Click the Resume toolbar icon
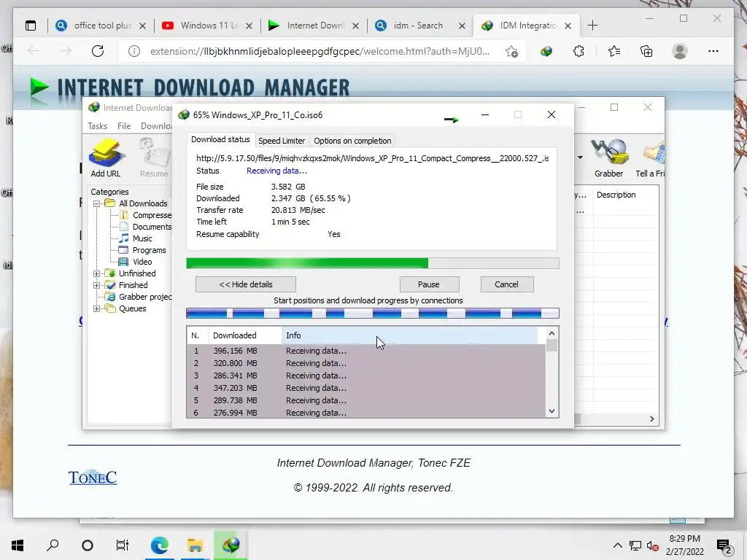The height and width of the screenshot is (560, 747). pyautogui.click(x=154, y=157)
